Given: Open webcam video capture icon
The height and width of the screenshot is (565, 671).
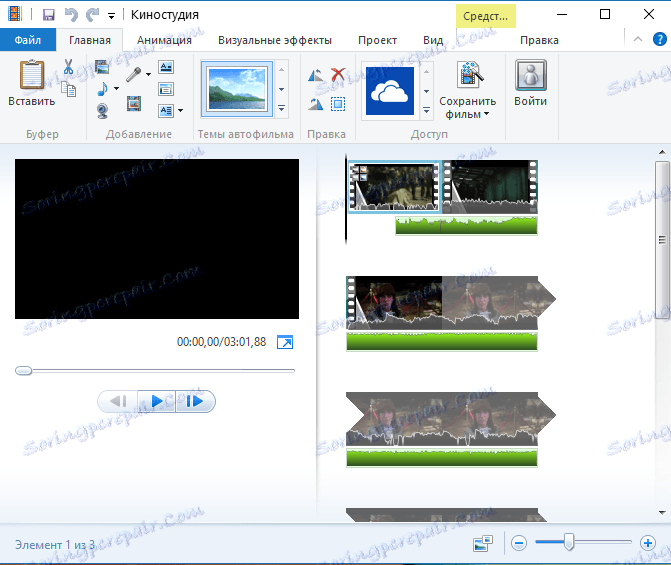Looking at the screenshot, I should tap(102, 111).
